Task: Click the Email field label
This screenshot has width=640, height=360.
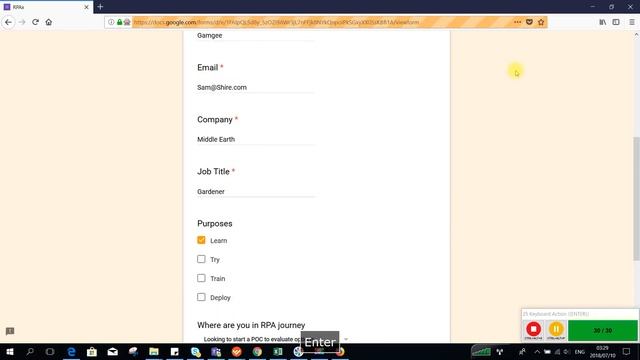Action: click(x=207, y=67)
